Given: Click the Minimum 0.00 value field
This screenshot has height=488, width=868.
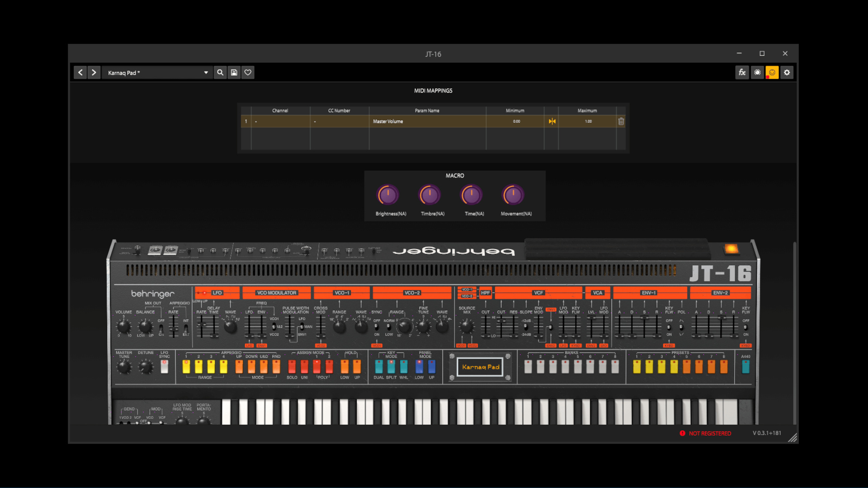Looking at the screenshot, I should pyautogui.click(x=516, y=121).
